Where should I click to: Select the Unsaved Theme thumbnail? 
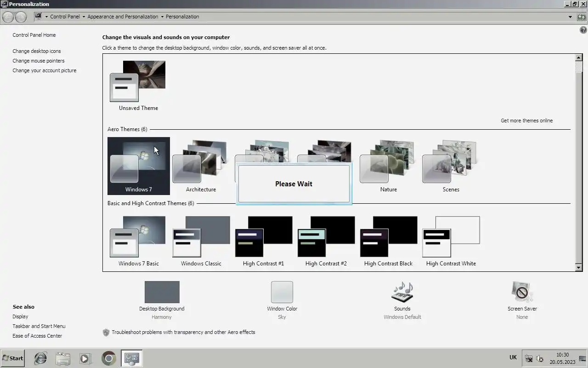click(x=138, y=86)
